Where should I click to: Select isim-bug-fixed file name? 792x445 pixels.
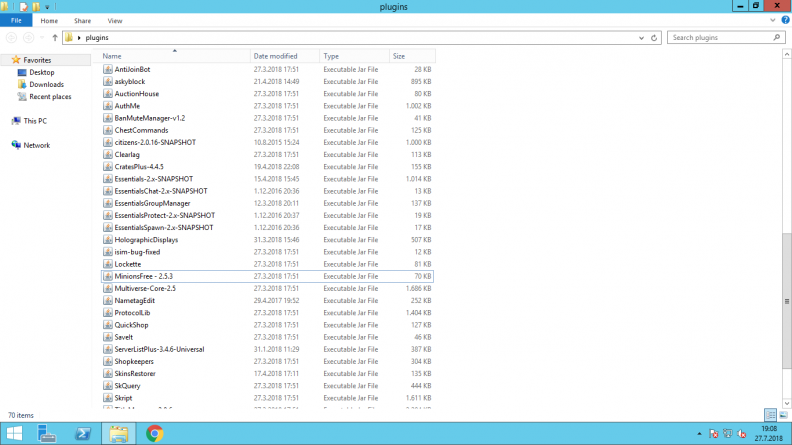[x=137, y=252]
